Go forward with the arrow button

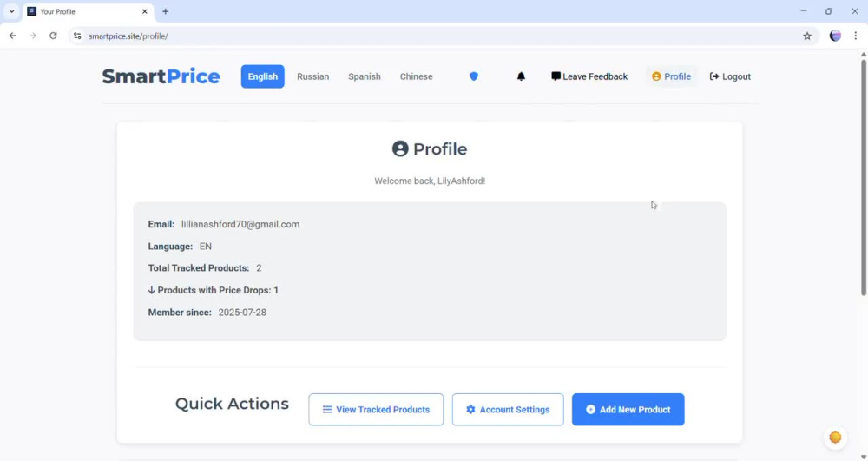[33, 36]
